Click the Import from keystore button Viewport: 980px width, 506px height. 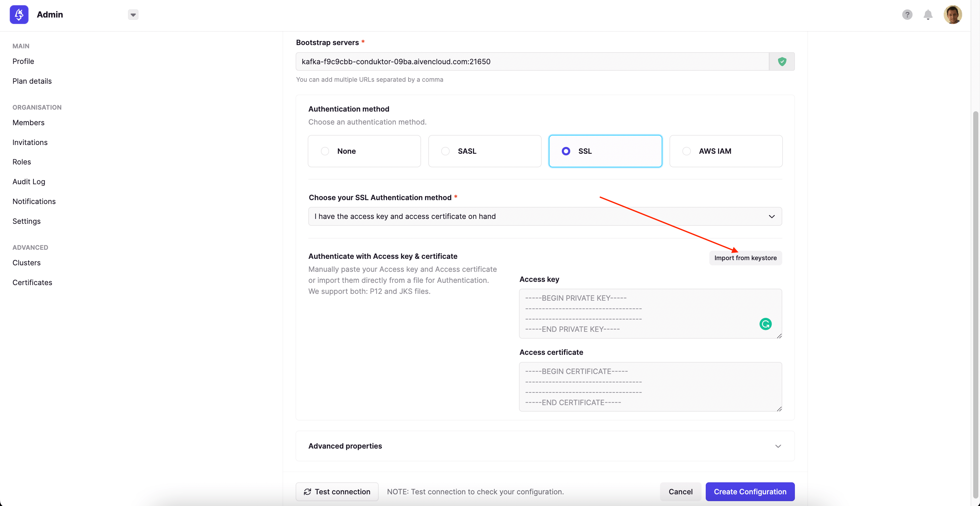click(746, 258)
